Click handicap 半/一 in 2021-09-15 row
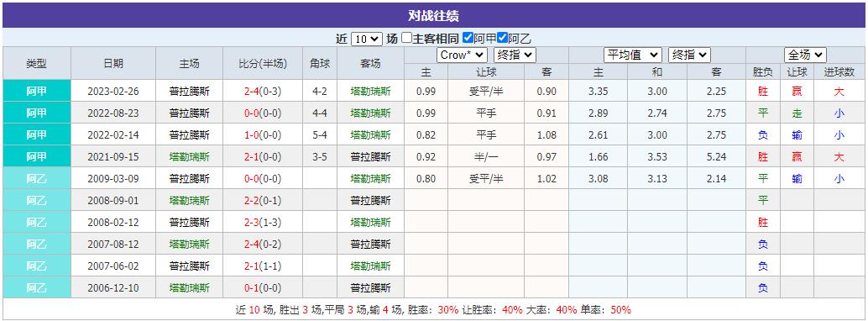 486,157
